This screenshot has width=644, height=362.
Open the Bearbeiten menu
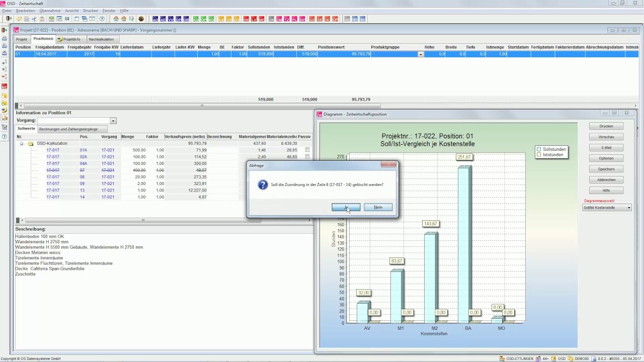click(x=26, y=11)
